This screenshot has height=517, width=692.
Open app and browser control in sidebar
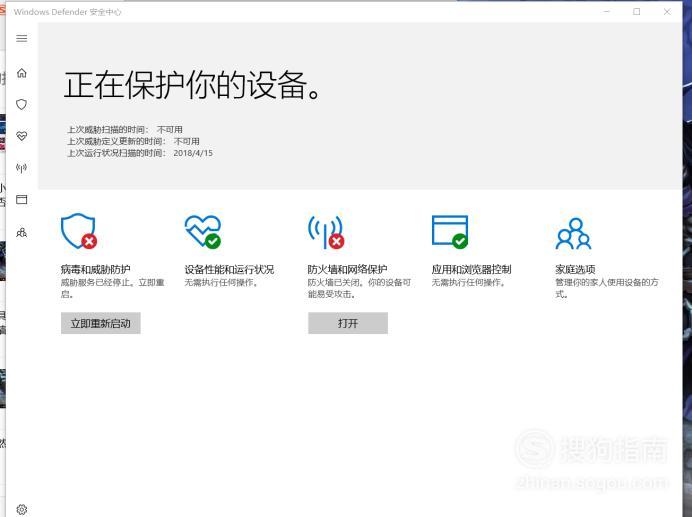22,200
